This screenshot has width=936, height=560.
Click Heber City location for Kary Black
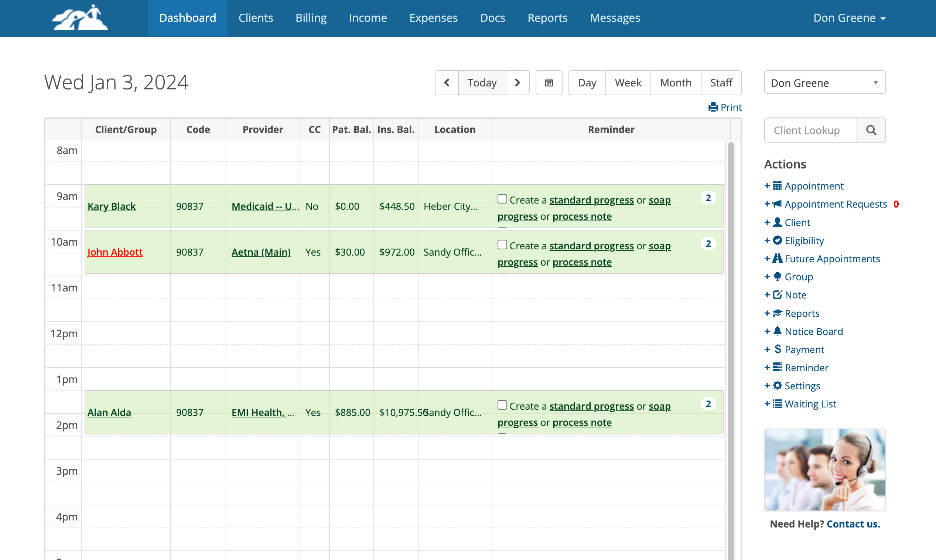tap(451, 206)
